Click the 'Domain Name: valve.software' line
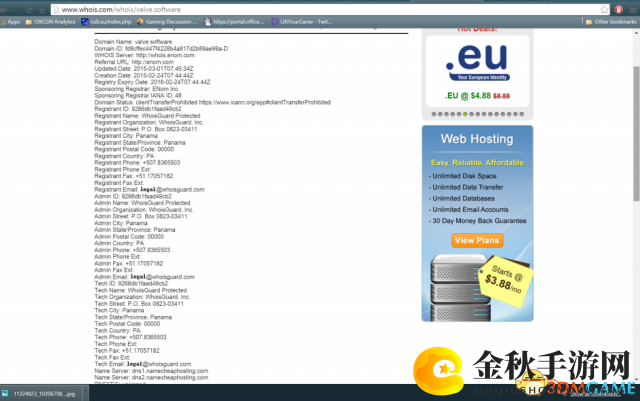 [x=133, y=42]
